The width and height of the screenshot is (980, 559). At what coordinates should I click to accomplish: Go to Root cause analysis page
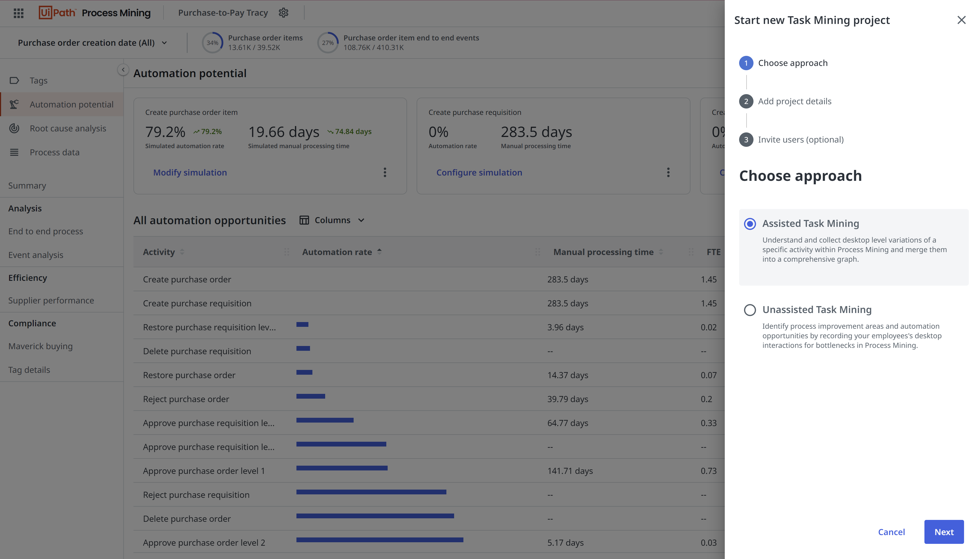[x=62, y=128]
